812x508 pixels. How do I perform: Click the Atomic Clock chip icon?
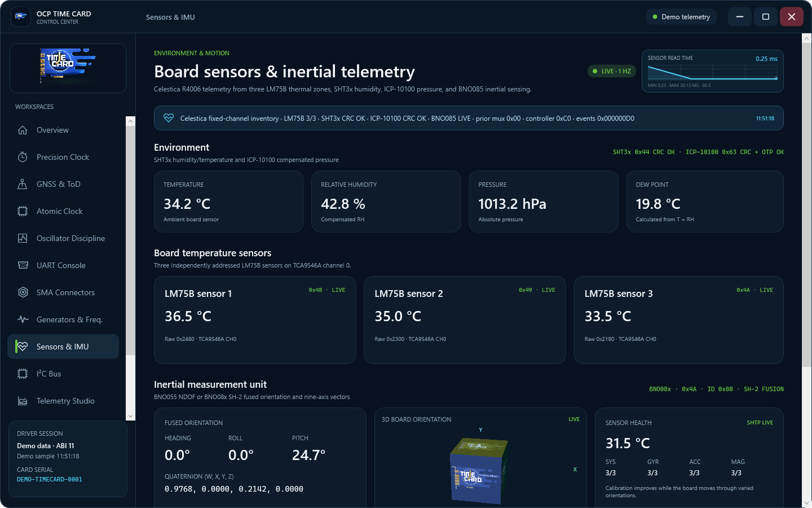[23, 211]
